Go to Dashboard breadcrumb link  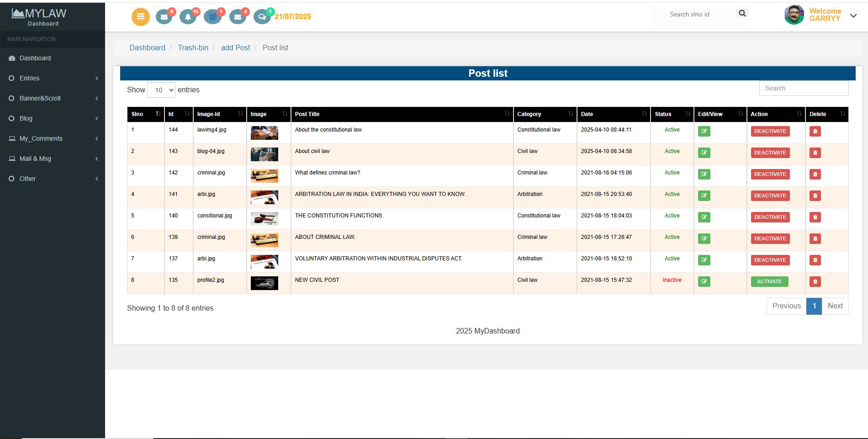click(147, 48)
